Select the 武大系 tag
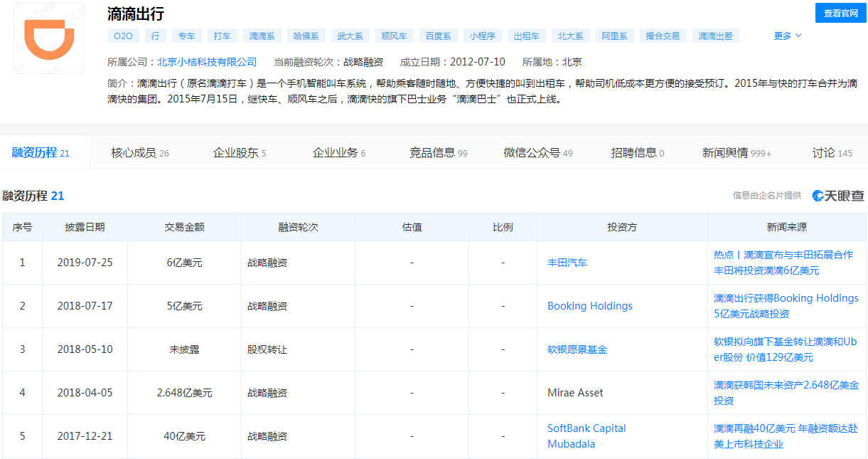Screen dimensions: 868x459 click(350, 36)
